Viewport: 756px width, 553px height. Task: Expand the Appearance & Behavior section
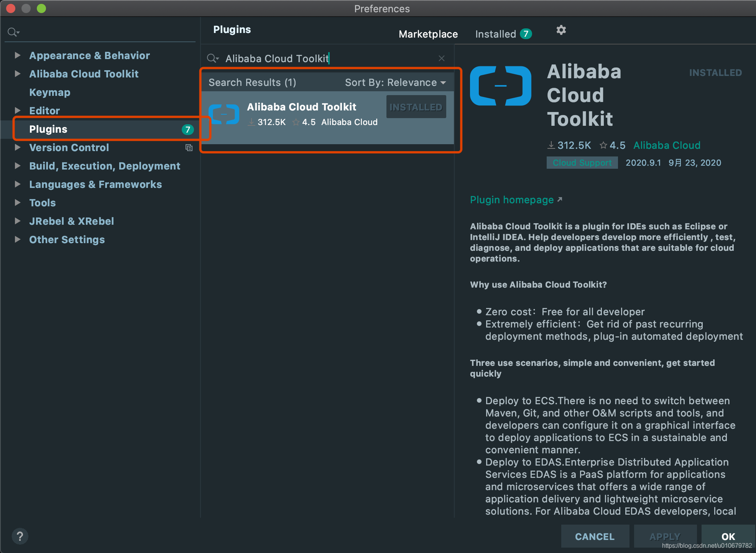pos(17,55)
